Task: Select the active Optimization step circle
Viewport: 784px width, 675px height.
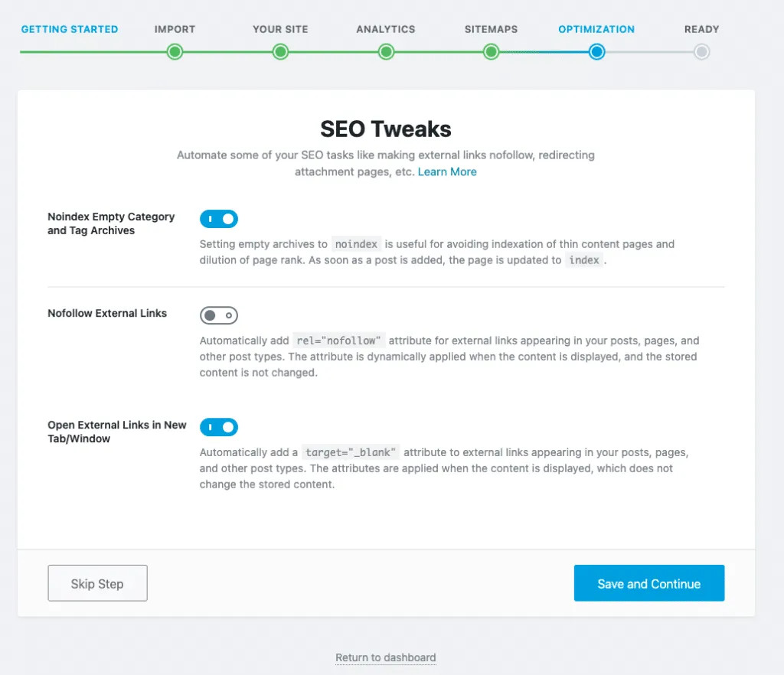Action: 596,52
